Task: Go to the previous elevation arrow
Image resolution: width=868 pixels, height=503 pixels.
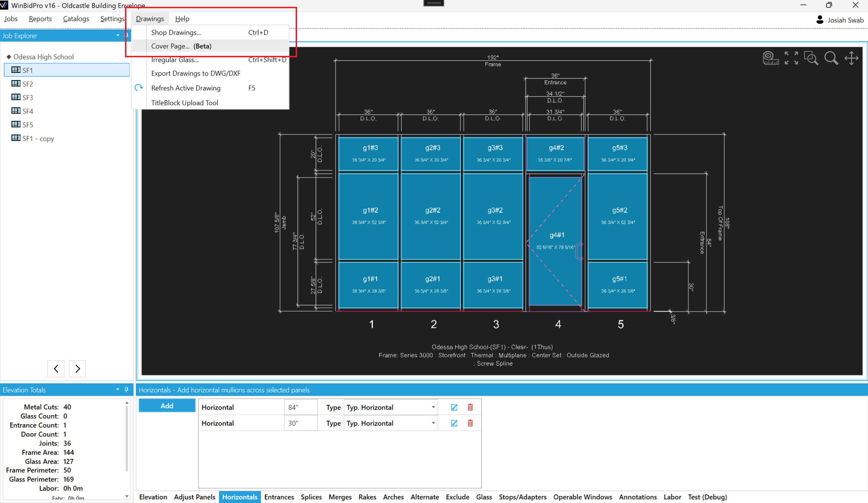Action: click(56, 369)
